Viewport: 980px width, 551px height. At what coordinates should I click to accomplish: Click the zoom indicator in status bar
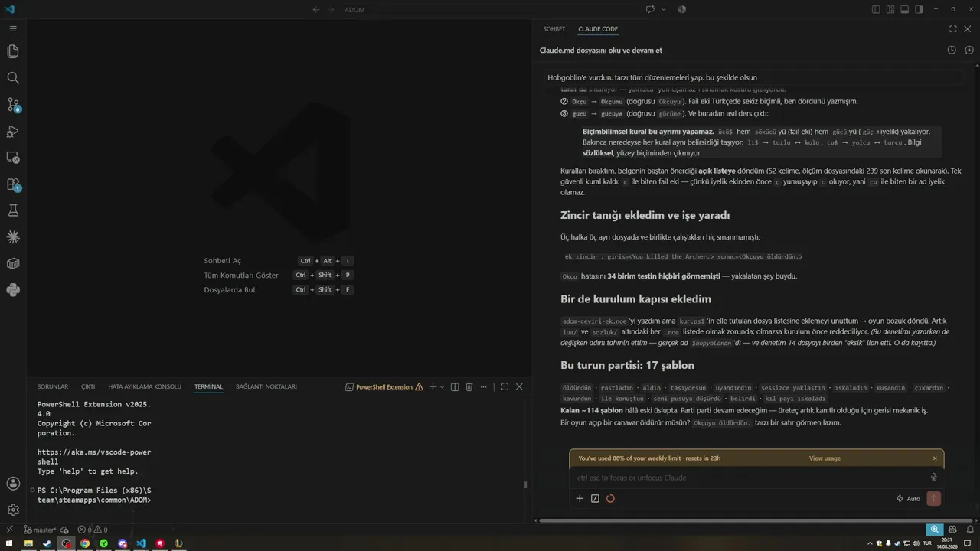(x=934, y=530)
